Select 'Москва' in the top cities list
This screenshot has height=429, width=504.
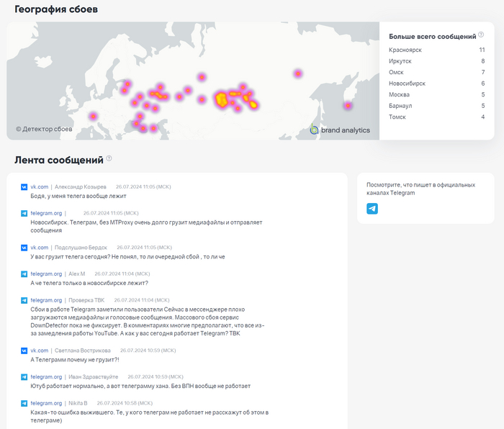pyautogui.click(x=399, y=94)
